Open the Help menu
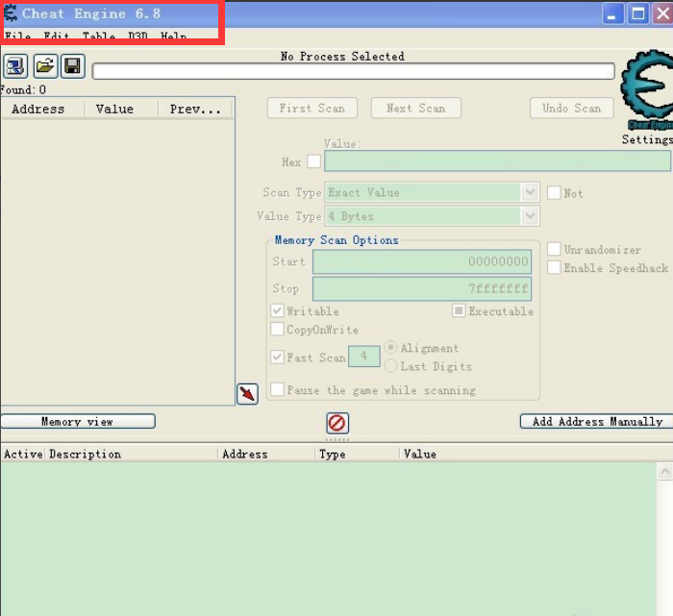673x616 pixels. tap(174, 37)
